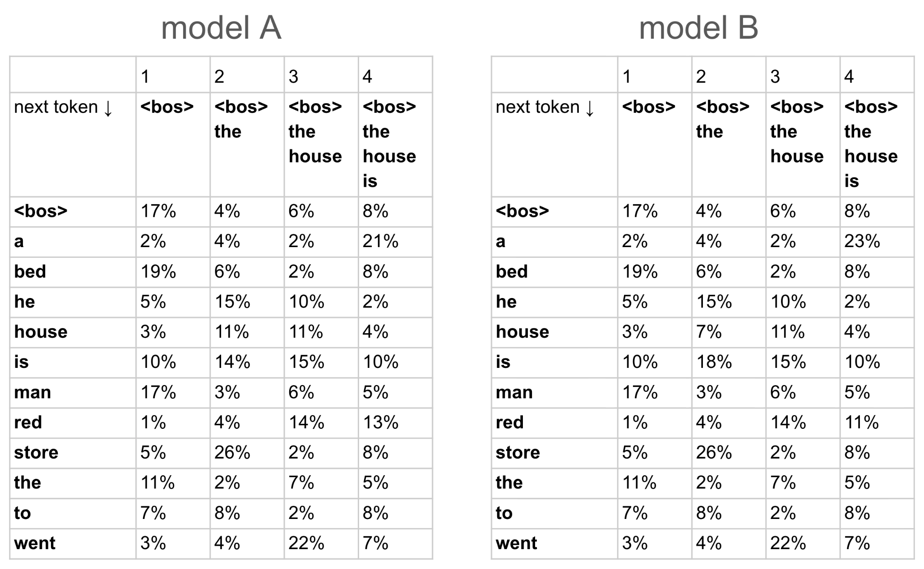Click the "model B" title
The width and height of the screenshot is (924, 569).
(698, 28)
